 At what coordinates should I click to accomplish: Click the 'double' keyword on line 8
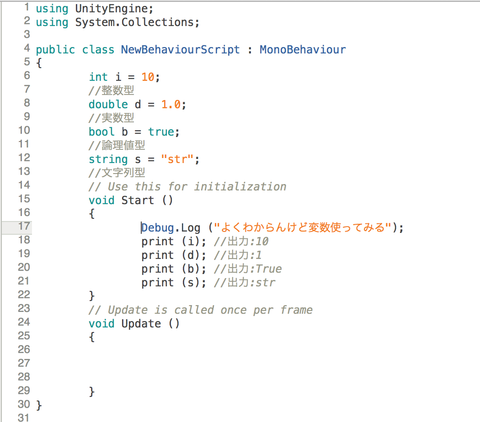click(x=108, y=104)
